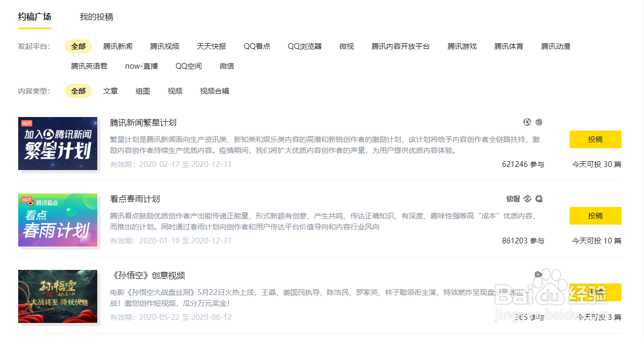Image resolution: width=644 pixels, height=337 pixels.
Task: Click the 今天可投 10 篇 text
Action: (x=597, y=241)
